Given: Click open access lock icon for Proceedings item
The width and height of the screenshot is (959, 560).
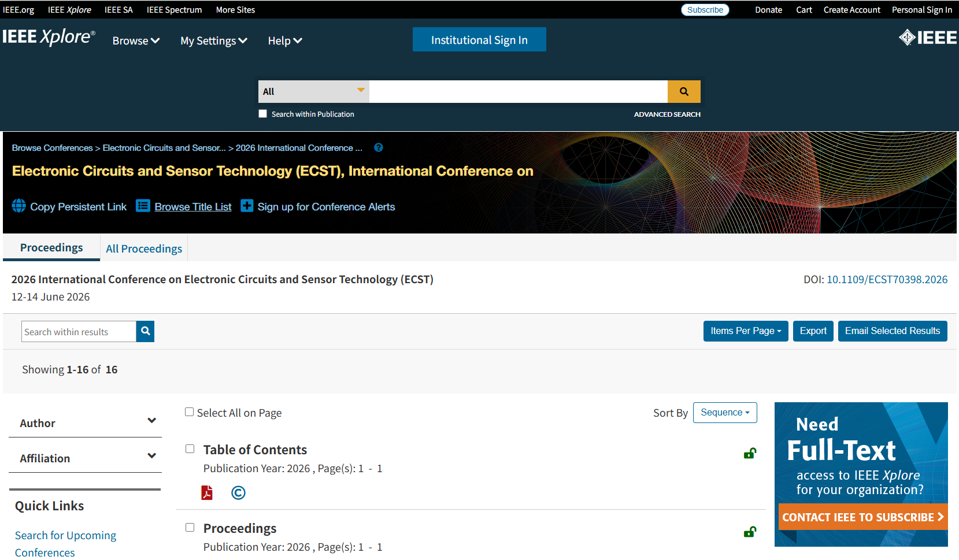Looking at the screenshot, I should click(x=750, y=532).
